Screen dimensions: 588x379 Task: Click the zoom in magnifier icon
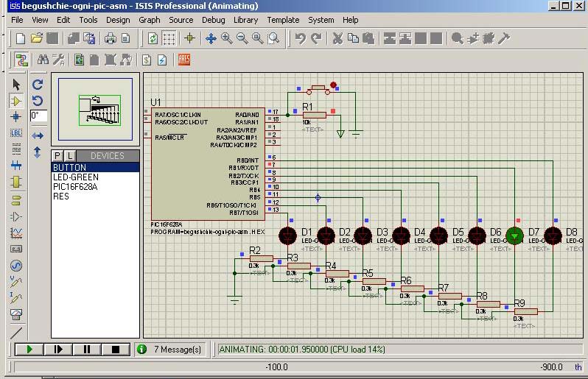[x=227, y=38]
